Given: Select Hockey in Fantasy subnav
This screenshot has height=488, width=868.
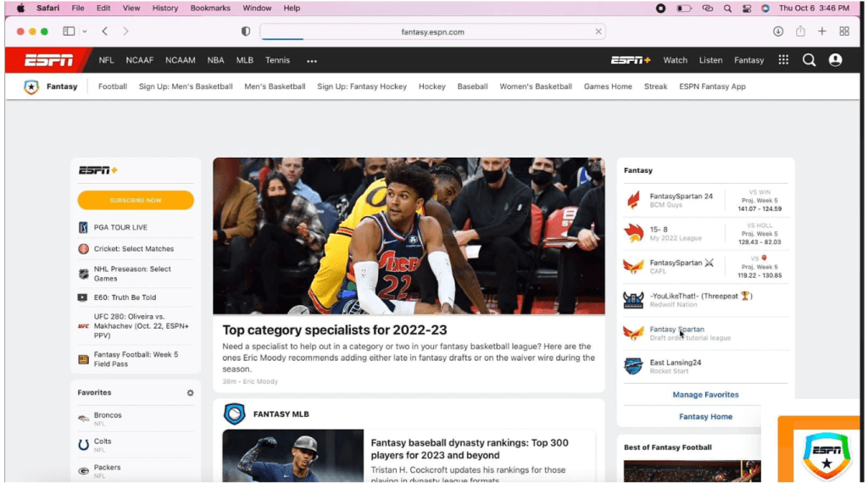Looking at the screenshot, I should click(x=431, y=87).
